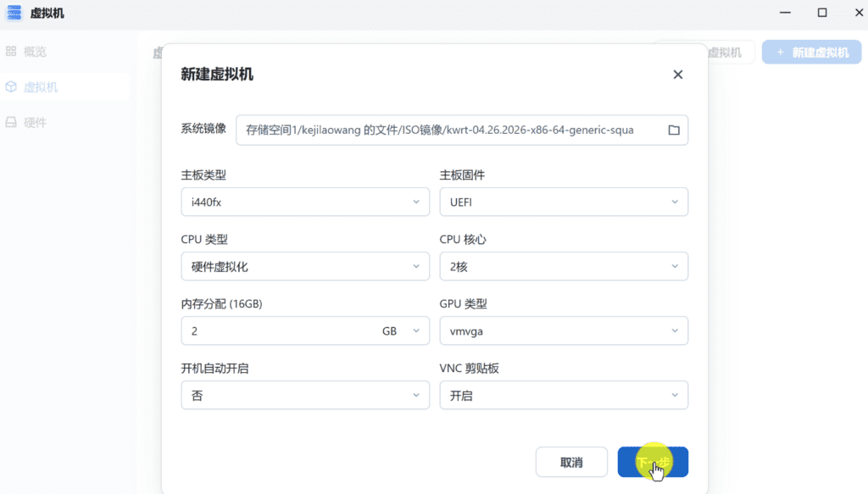868x494 pixels.
Task: Navigate to the 概览 section
Action: click(37, 51)
